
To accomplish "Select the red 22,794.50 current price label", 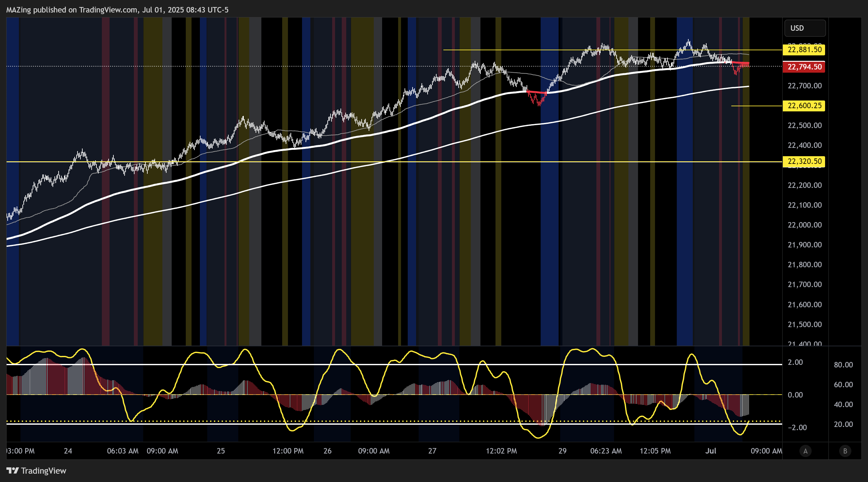I will point(804,67).
